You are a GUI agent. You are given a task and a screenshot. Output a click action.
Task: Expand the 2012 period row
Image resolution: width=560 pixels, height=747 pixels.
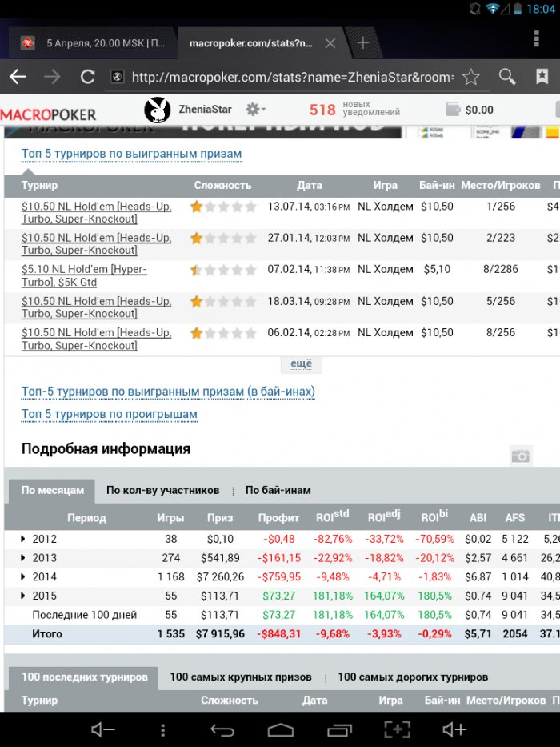(23, 539)
